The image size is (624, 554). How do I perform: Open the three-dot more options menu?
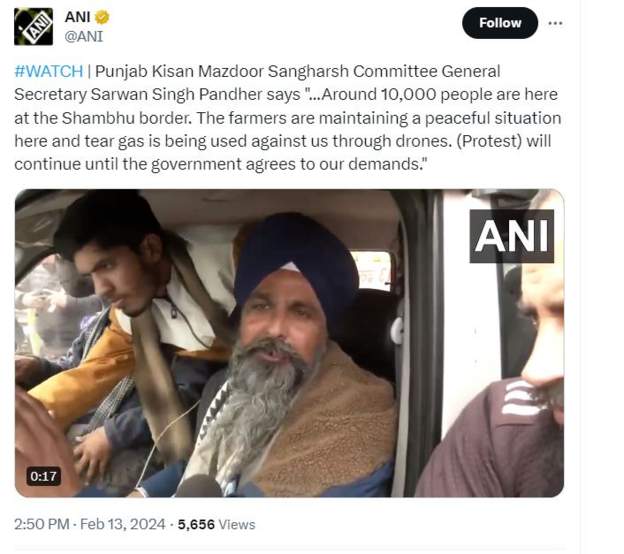pyautogui.click(x=556, y=22)
